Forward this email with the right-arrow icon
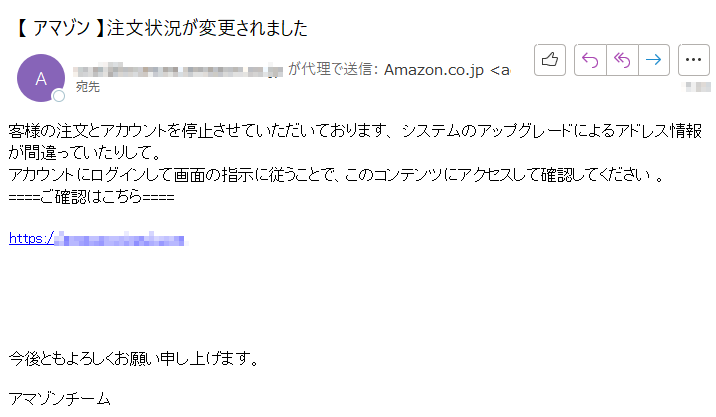Viewport: 716px width, 417px height. (x=654, y=60)
